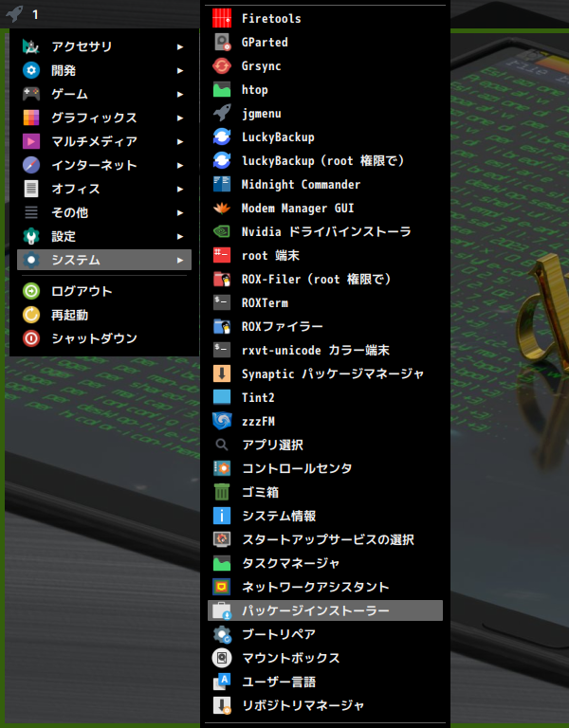Viewport: 569px width, 728px height.
Task: Expand the その他 submenu arrow
Action: click(x=180, y=212)
